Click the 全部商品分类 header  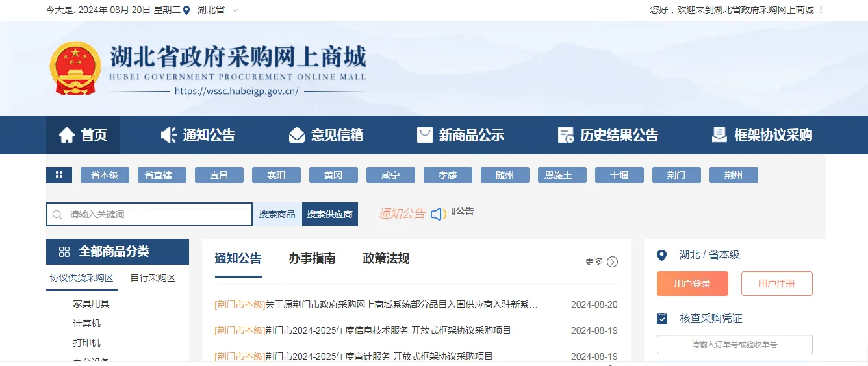point(118,252)
